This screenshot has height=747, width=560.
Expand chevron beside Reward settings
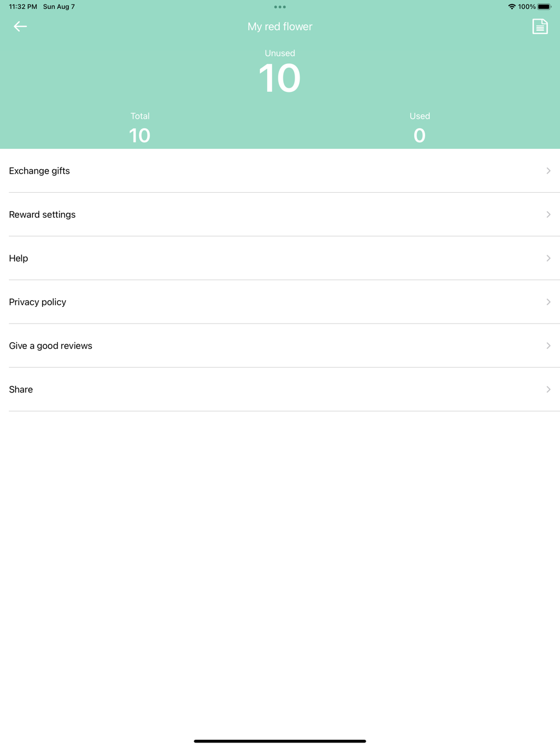pos(548,214)
